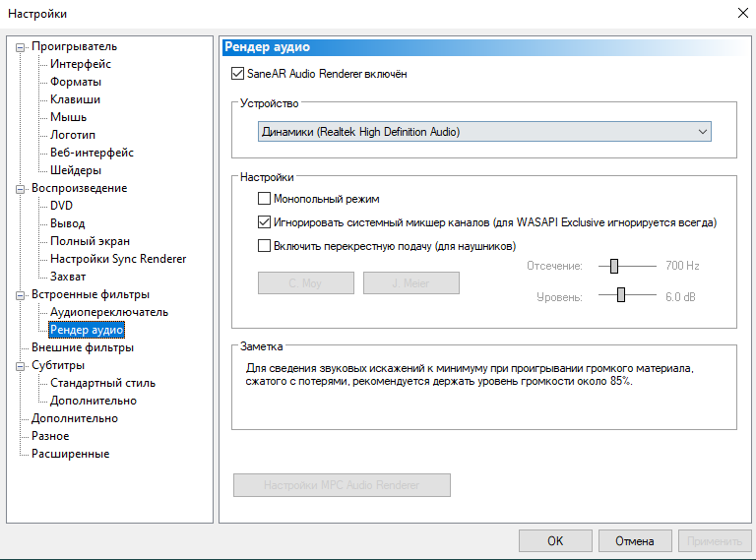Click the OK button
Image resolution: width=756 pixels, height=560 pixels.
click(x=555, y=540)
